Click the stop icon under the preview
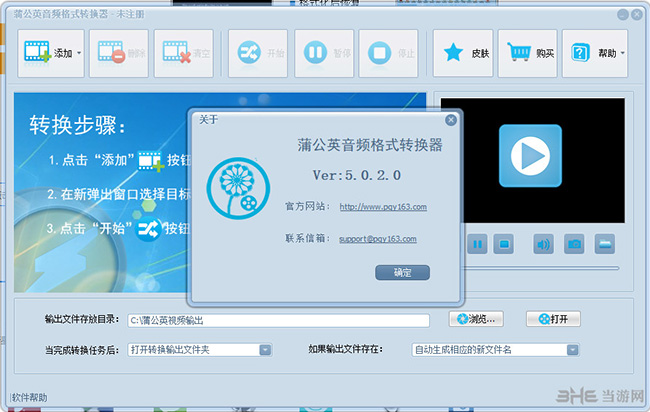 [x=504, y=244]
